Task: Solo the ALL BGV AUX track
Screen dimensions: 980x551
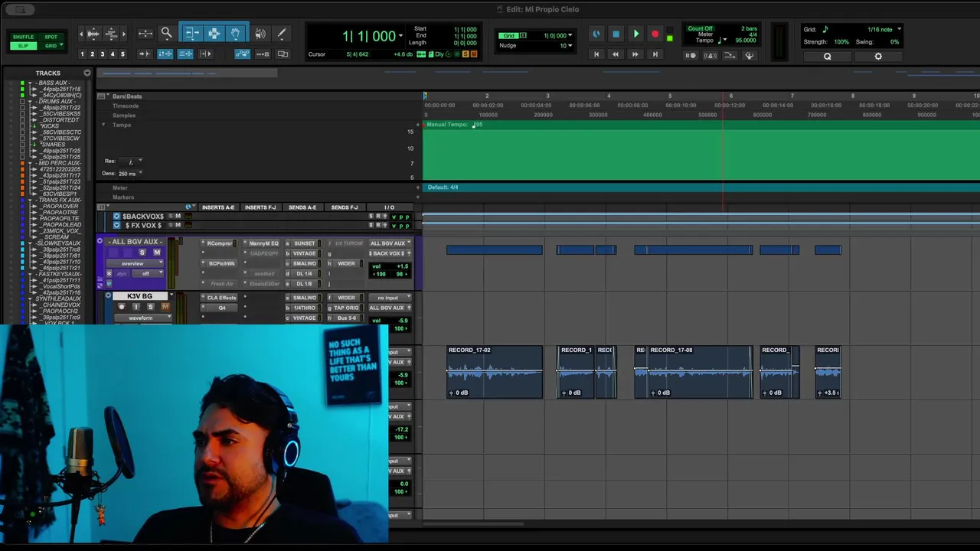Action: [142, 253]
